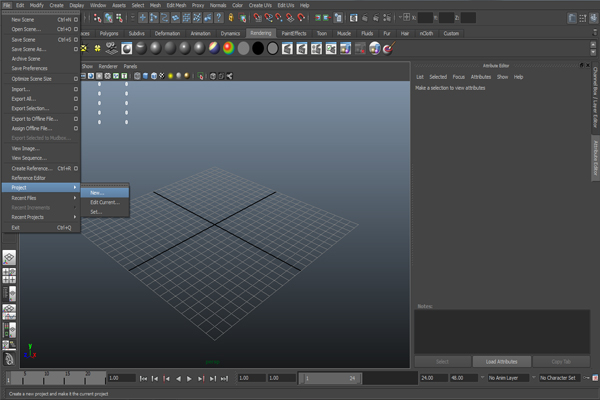Click the paintbrush 3D Paint tool shelf icon

click(389, 48)
